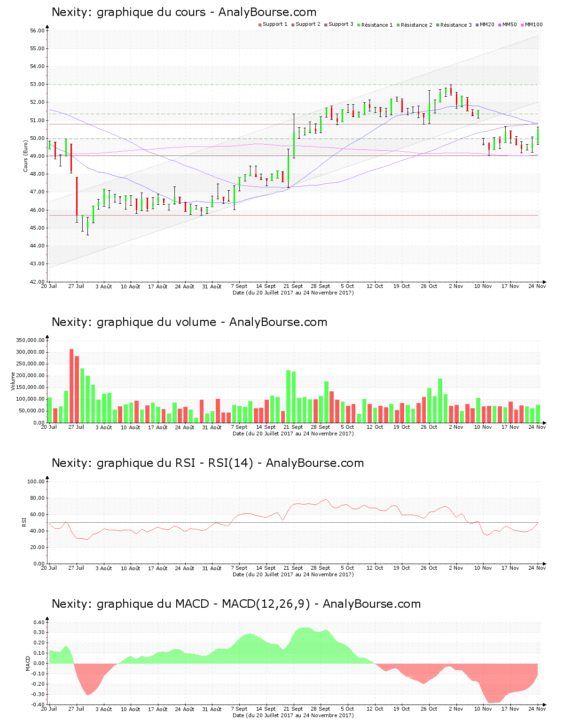
Task: Click the Support 2 legend entry
Action: tap(306, 24)
